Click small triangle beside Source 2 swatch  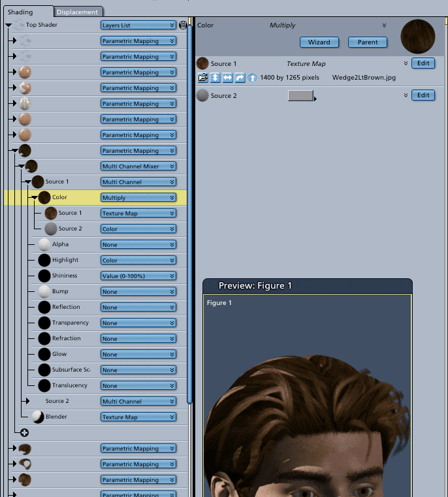315,99
